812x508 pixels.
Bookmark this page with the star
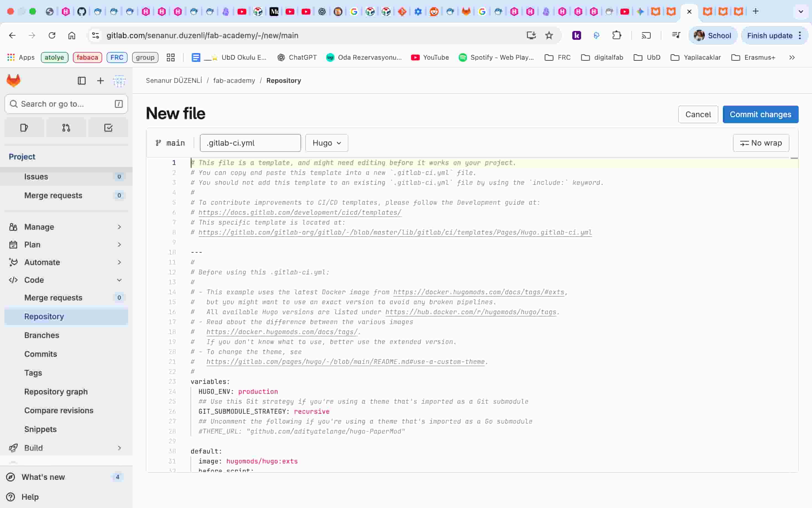coord(549,35)
